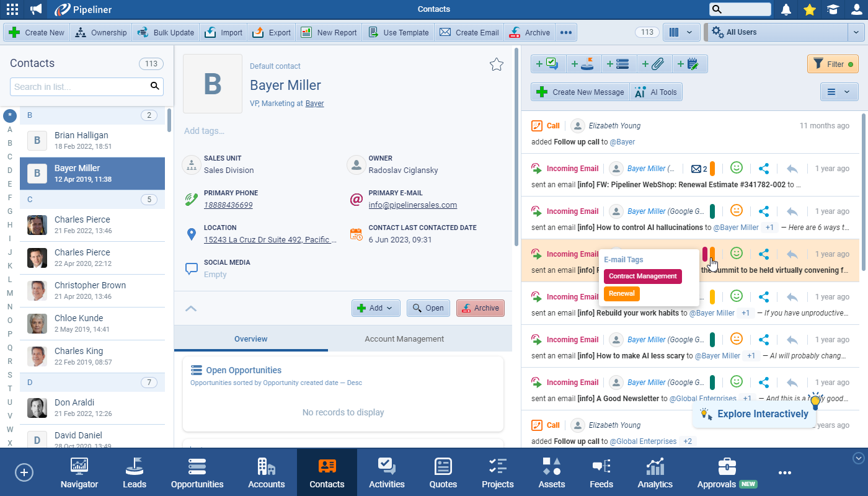Click share icon on AI hallucinations email

(764, 211)
